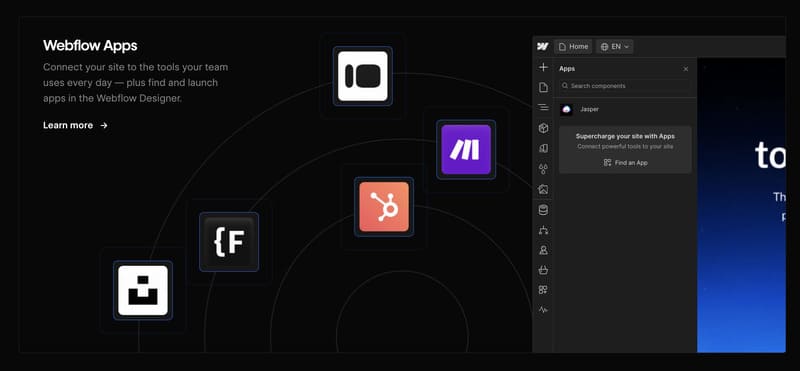This screenshot has height=371, width=800.
Task: Open the CMS database icon
Action: tap(543, 209)
